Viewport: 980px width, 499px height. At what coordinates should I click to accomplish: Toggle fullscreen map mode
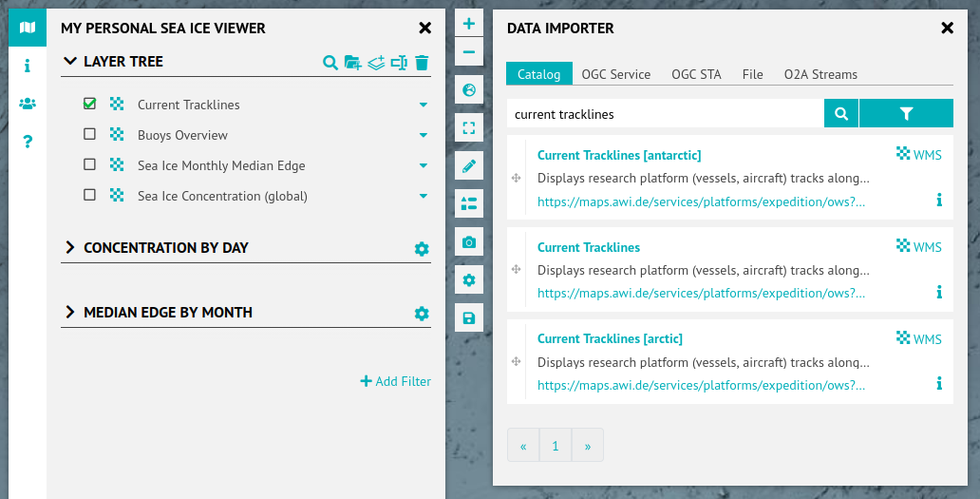[469, 128]
